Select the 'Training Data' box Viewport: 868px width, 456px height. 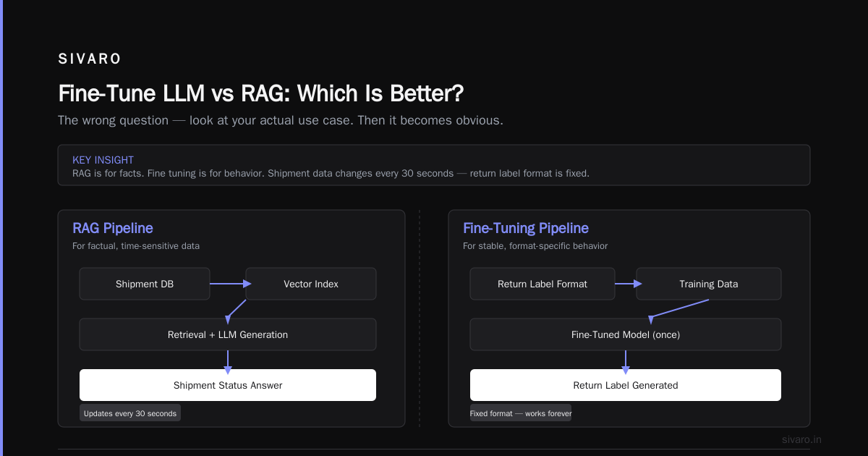709,284
